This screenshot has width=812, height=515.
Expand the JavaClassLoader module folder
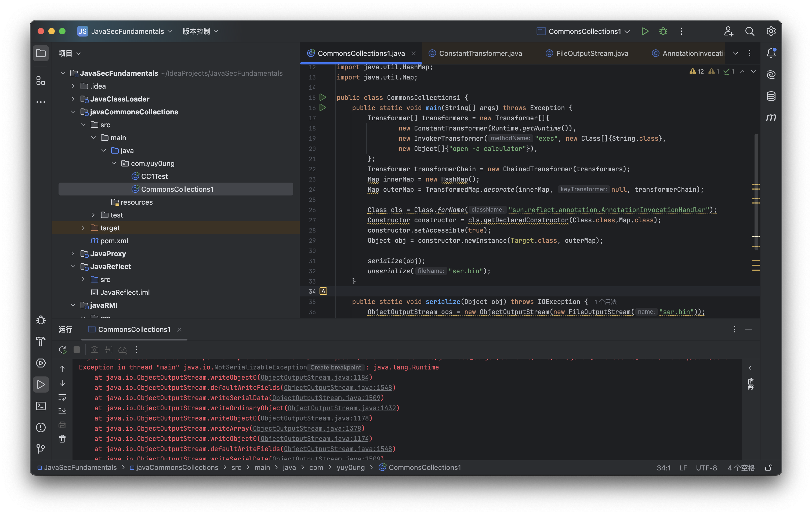(x=73, y=99)
